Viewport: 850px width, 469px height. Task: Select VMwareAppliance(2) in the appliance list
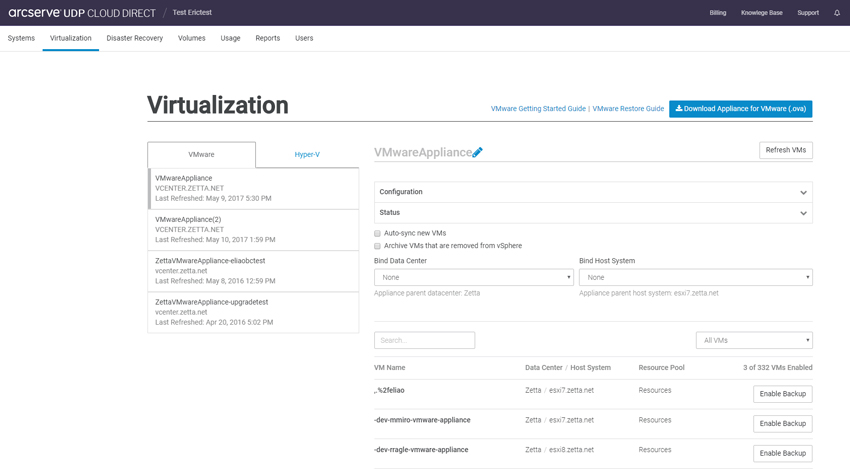(253, 229)
